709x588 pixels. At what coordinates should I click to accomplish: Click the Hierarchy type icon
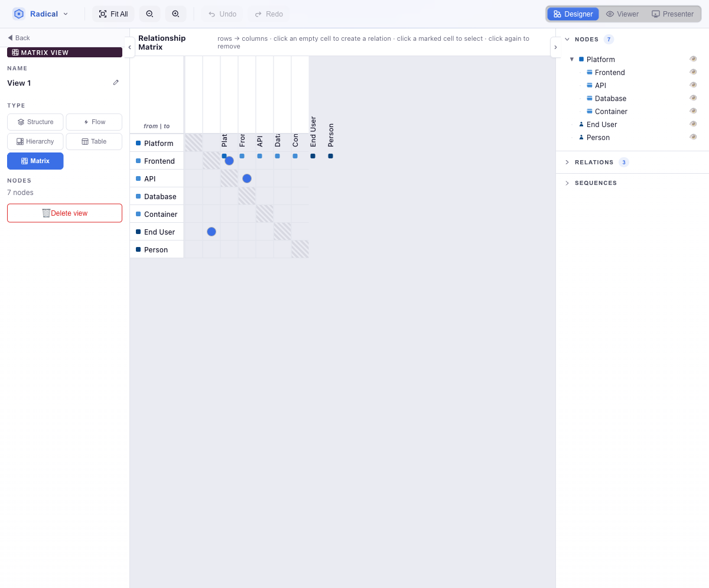tap(20, 141)
